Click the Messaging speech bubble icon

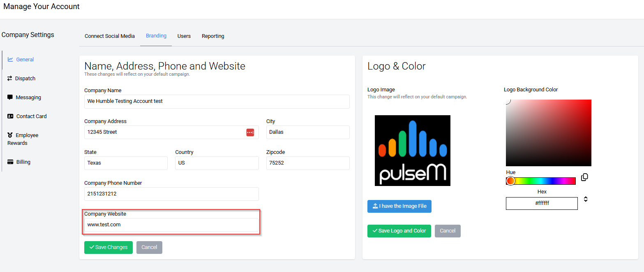(10, 98)
